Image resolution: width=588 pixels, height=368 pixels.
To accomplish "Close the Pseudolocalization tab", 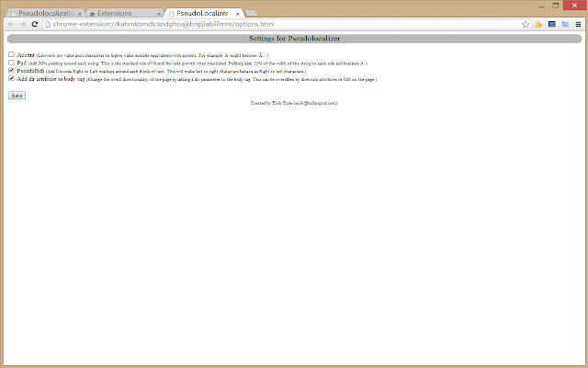I will coord(80,14).
